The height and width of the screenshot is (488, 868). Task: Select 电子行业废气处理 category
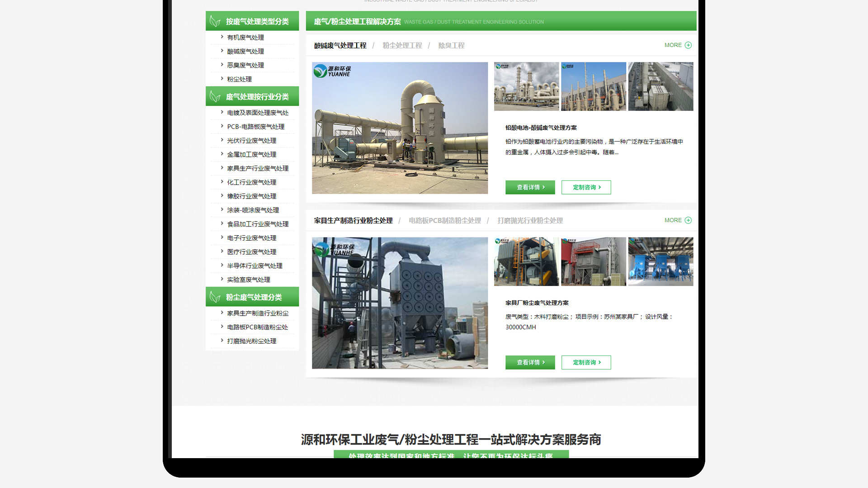[x=251, y=238]
